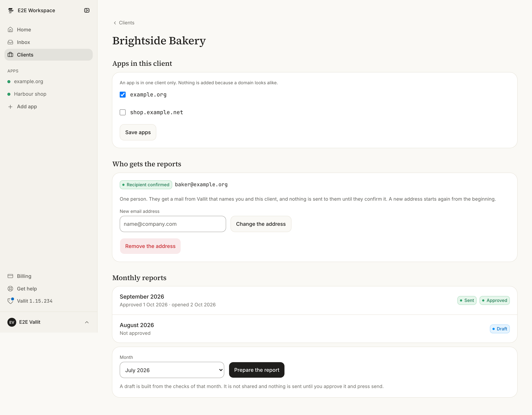The height and width of the screenshot is (415, 532).
Task: Click the Save apps button
Action: [x=138, y=132]
